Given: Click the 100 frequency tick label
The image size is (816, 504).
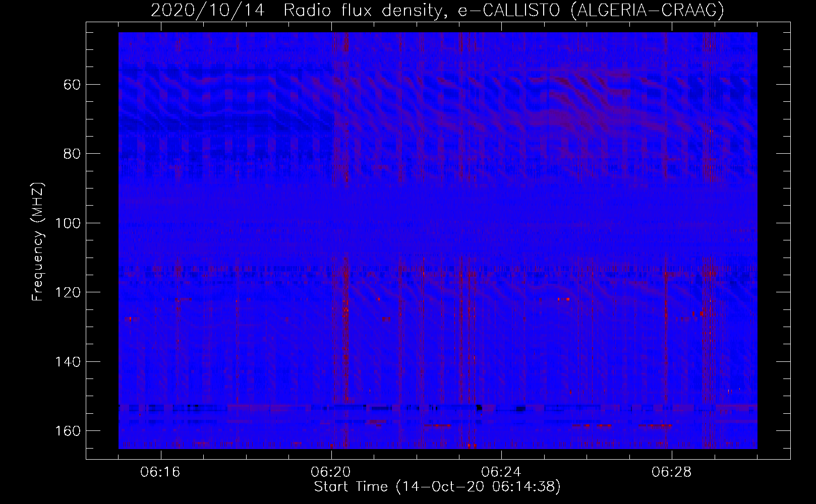Looking at the screenshot, I should tap(68, 223).
